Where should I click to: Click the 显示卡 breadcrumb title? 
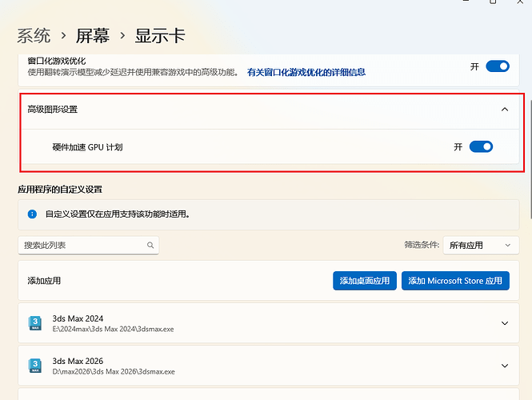point(160,36)
